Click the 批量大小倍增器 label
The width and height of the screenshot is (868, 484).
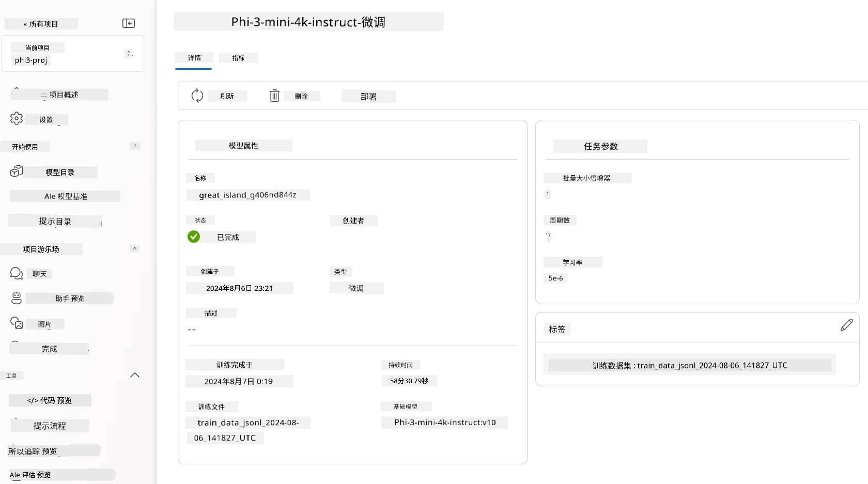coord(587,178)
